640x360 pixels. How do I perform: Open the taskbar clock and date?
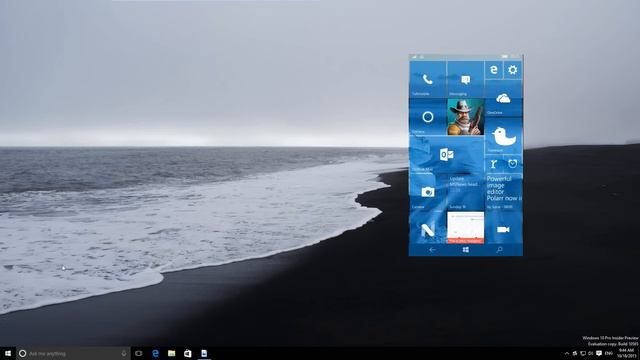click(x=626, y=353)
